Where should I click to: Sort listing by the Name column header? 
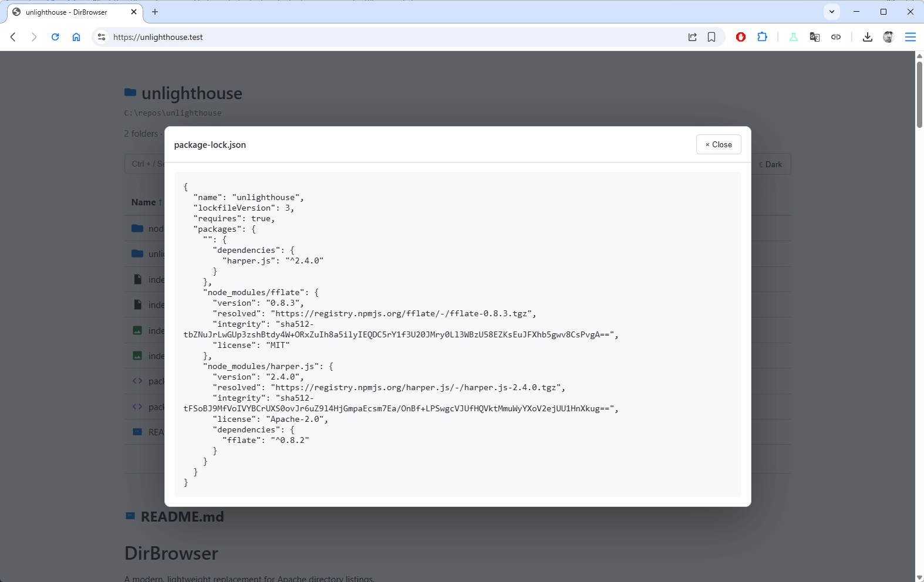(x=146, y=202)
